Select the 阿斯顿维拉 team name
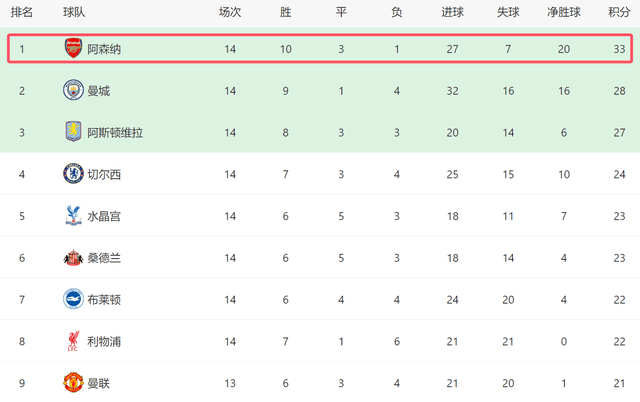 click(x=115, y=132)
